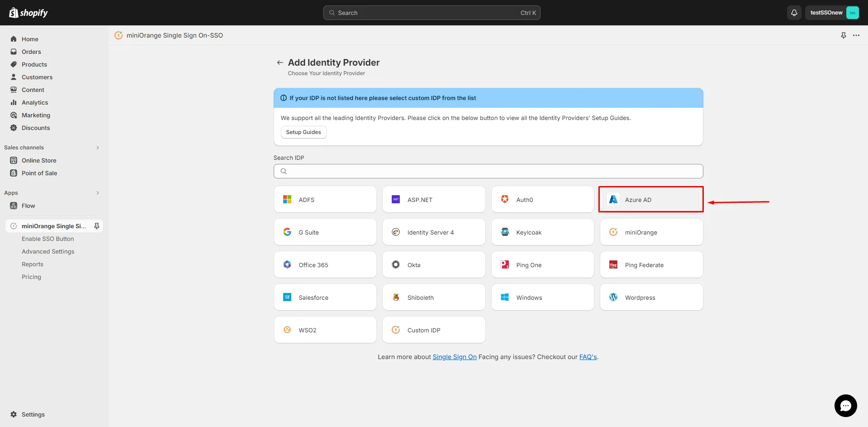Image resolution: width=868 pixels, height=427 pixels.
Task: Select Ping Federate provider
Action: tap(651, 265)
